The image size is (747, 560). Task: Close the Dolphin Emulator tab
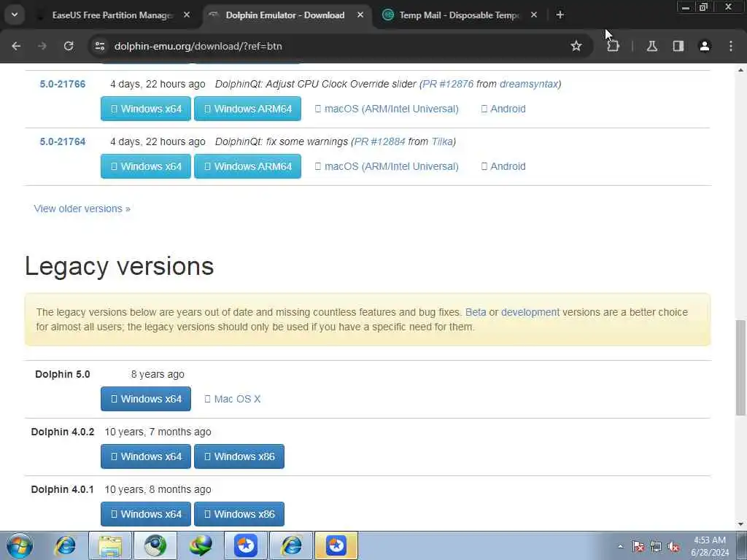(x=360, y=15)
